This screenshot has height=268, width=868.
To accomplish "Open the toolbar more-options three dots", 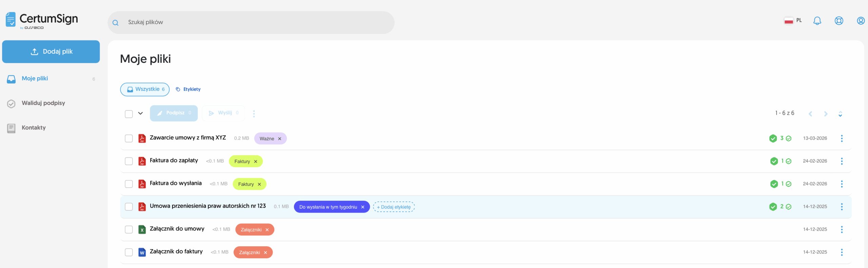I will click(x=254, y=113).
